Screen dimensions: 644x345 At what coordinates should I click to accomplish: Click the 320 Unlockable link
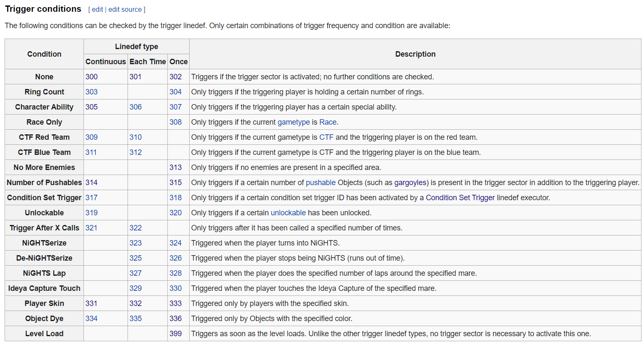[176, 213]
